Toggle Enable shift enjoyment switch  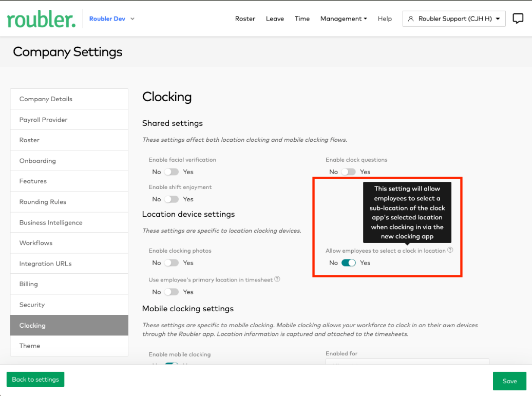coord(172,199)
